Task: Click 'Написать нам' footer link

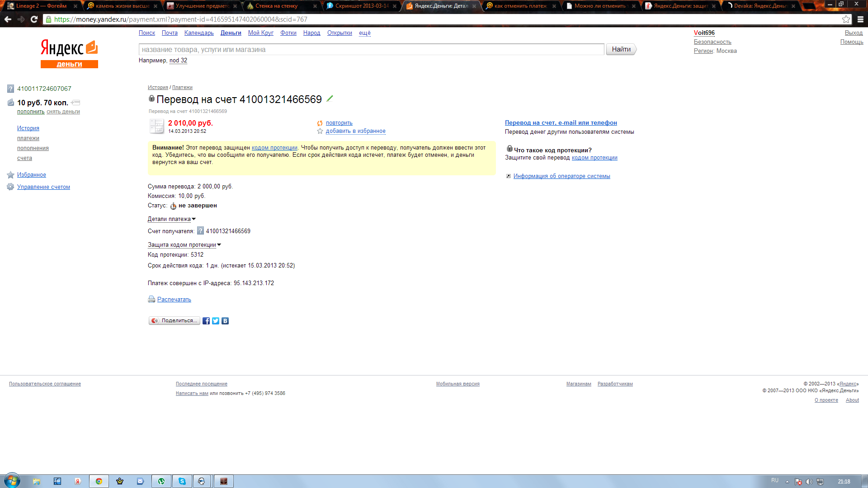Action: [192, 394]
